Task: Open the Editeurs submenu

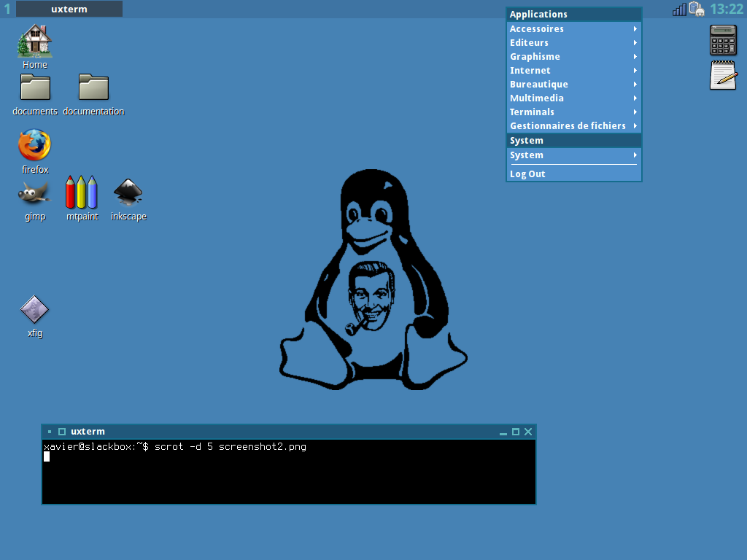Action: [x=573, y=43]
